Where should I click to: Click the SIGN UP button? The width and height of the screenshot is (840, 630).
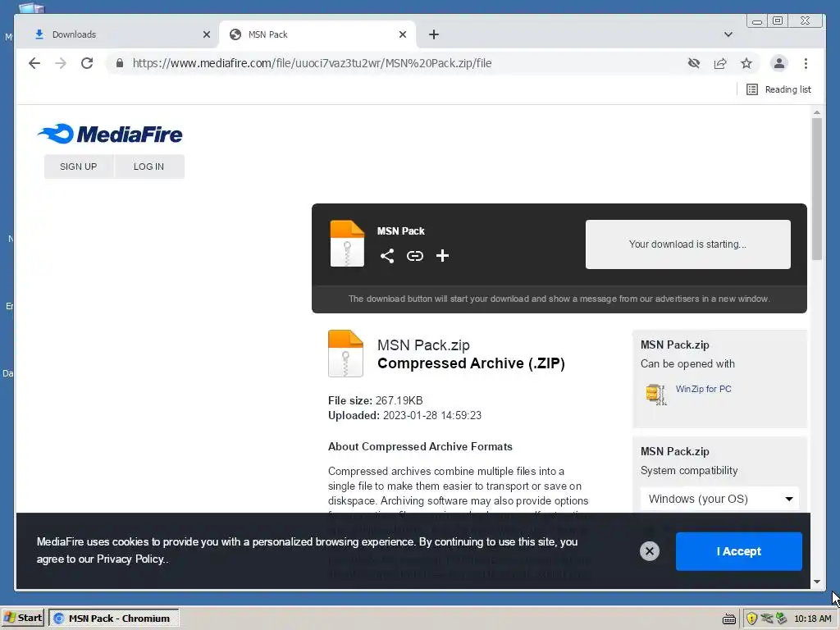(79, 167)
